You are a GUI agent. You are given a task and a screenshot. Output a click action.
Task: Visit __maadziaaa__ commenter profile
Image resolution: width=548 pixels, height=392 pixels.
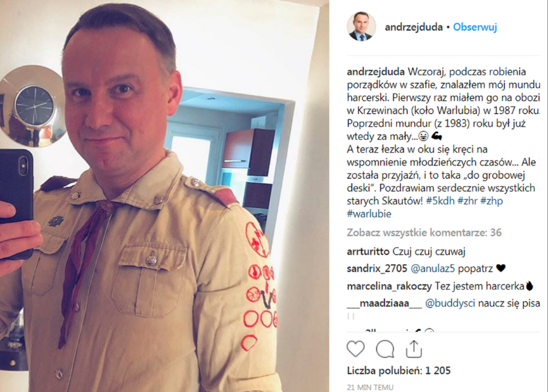pos(385,303)
